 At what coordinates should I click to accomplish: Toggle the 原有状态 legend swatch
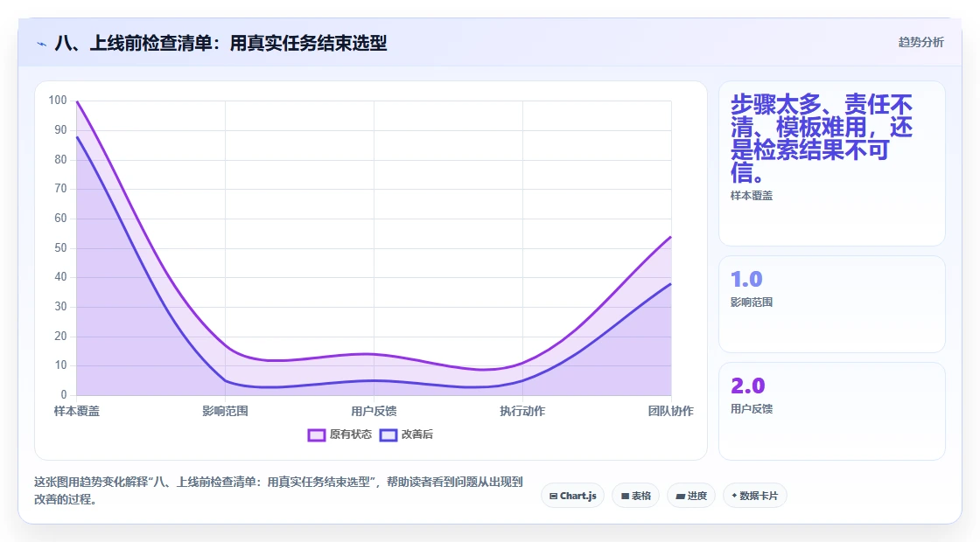click(316, 434)
